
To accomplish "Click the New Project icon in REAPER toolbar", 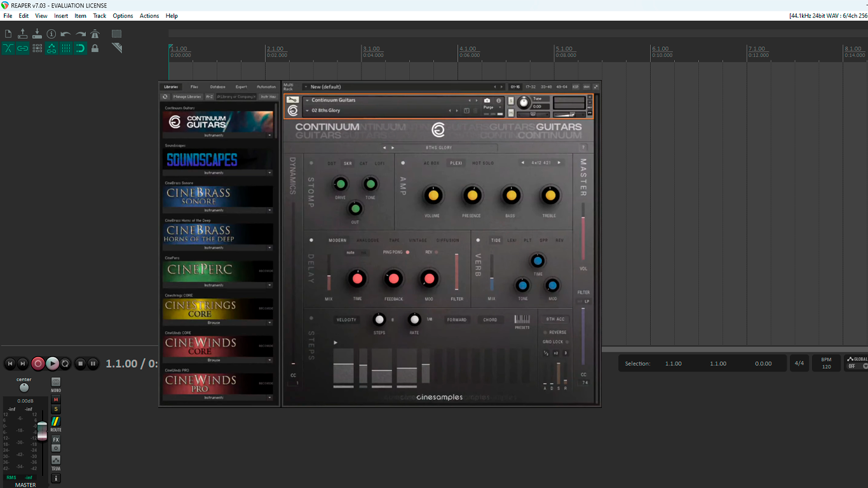I will pos(8,34).
